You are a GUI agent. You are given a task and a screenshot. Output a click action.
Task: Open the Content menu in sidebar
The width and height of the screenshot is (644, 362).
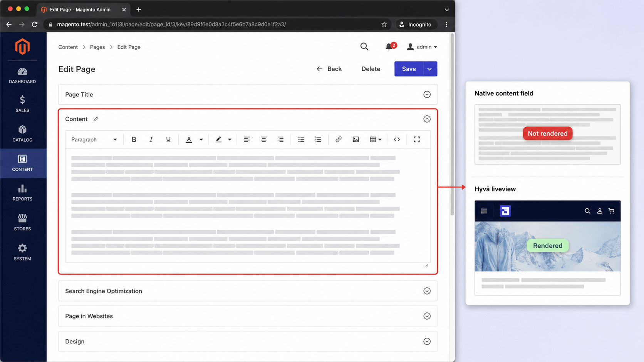22,163
